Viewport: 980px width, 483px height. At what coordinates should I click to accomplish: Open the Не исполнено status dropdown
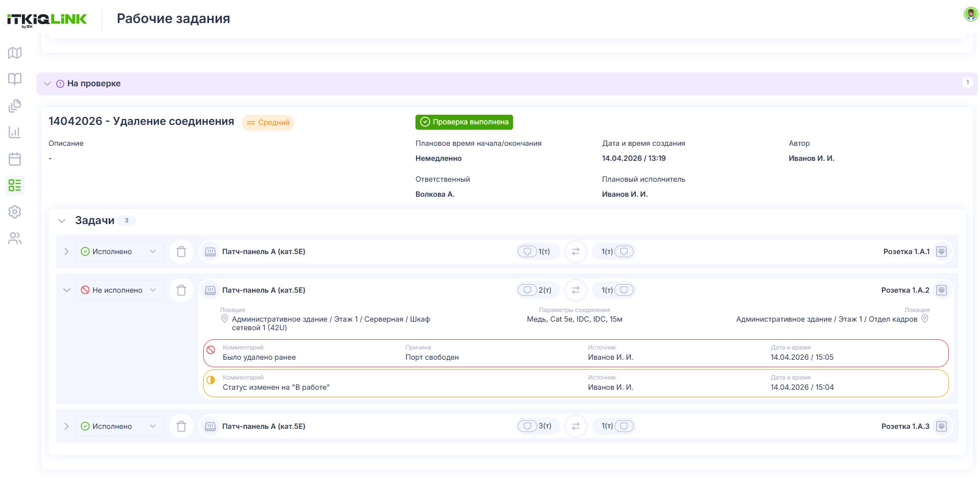(120, 290)
